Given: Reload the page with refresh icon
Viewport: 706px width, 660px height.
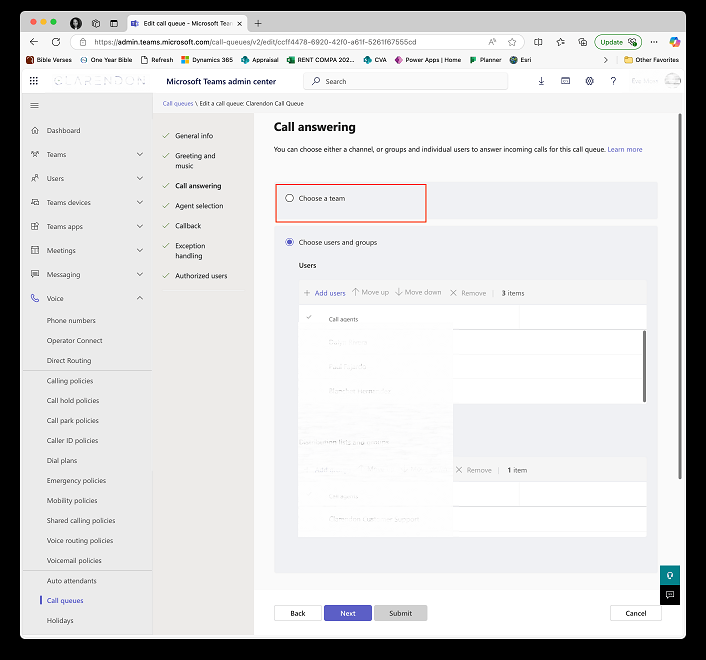Looking at the screenshot, I should tap(56, 42).
